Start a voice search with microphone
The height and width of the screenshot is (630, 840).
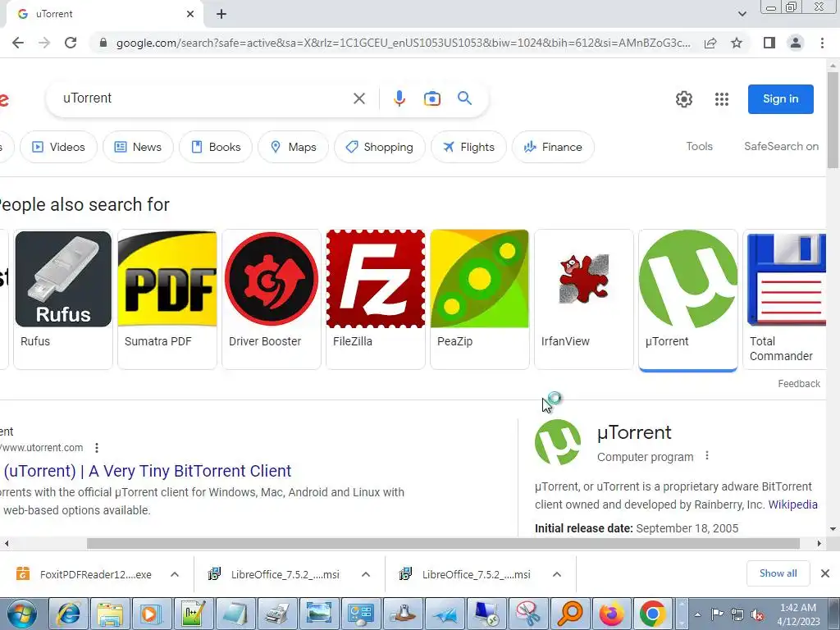coord(399,98)
